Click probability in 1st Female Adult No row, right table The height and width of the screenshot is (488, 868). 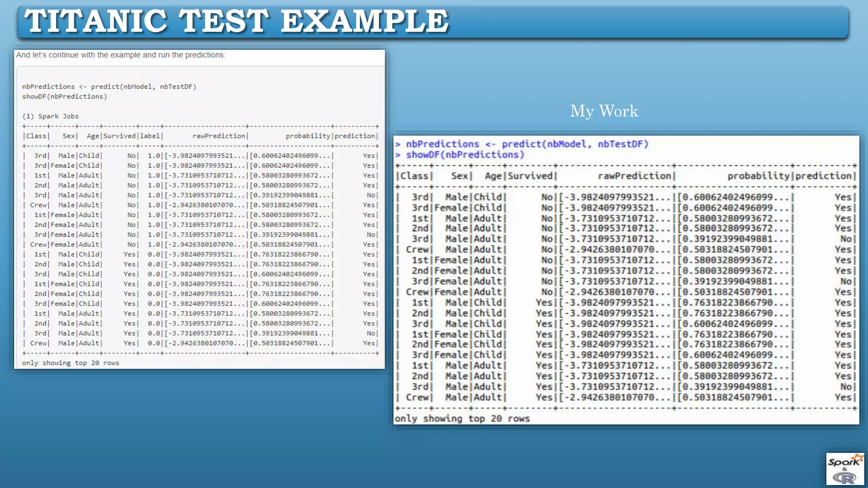(734, 260)
